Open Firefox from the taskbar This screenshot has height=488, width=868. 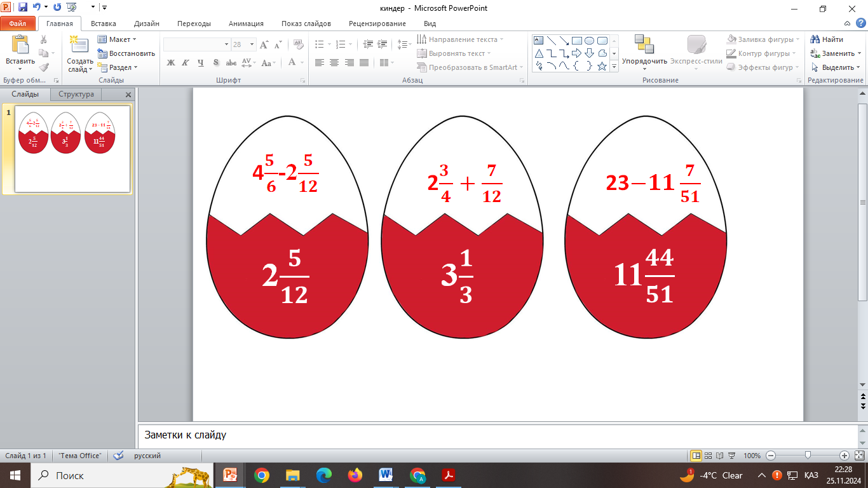pos(355,475)
